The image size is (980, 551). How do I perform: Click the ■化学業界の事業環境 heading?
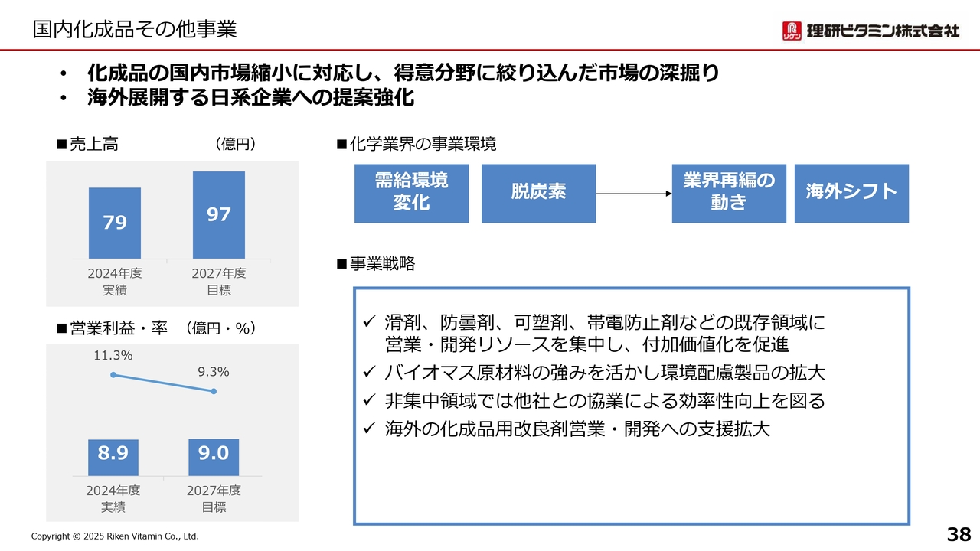416,144
